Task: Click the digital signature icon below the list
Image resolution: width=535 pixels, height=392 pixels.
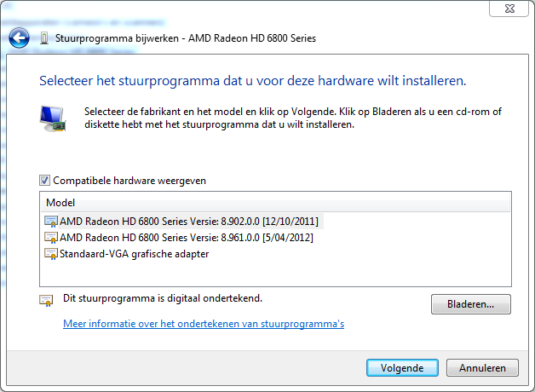Action: click(x=46, y=301)
